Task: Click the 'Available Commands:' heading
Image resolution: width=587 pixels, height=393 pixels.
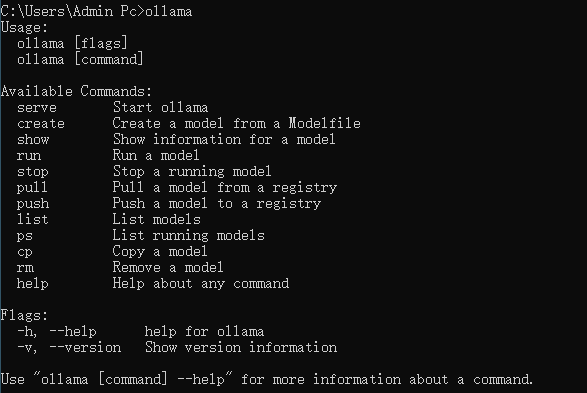Action: (76, 91)
